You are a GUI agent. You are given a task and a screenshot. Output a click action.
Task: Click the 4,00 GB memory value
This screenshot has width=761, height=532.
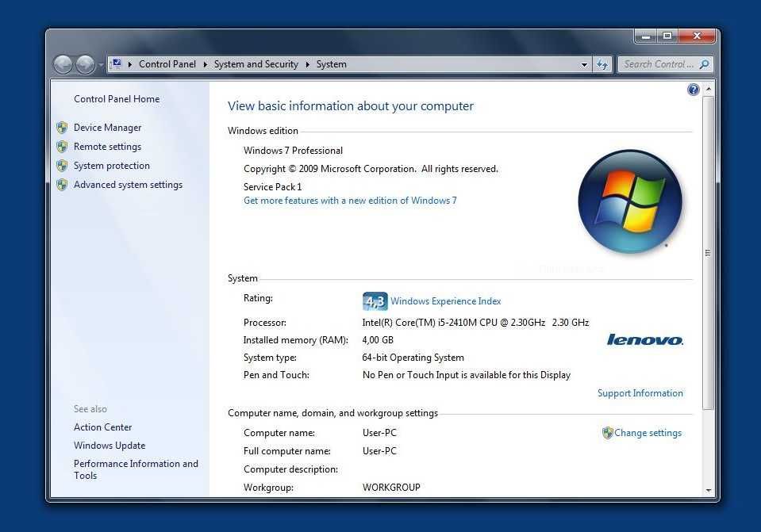(378, 340)
